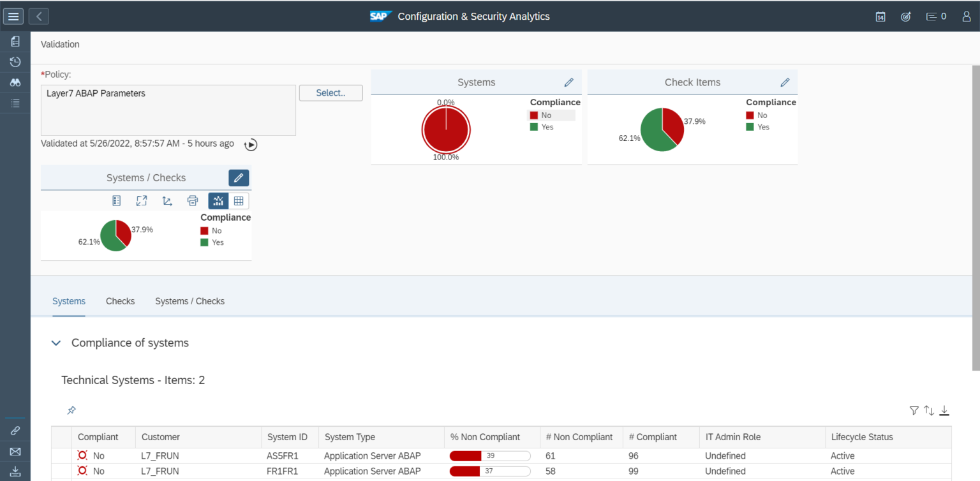The height and width of the screenshot is (481, 980).
Task: Open the email icon in the sidebar
Action: (14, 452)
